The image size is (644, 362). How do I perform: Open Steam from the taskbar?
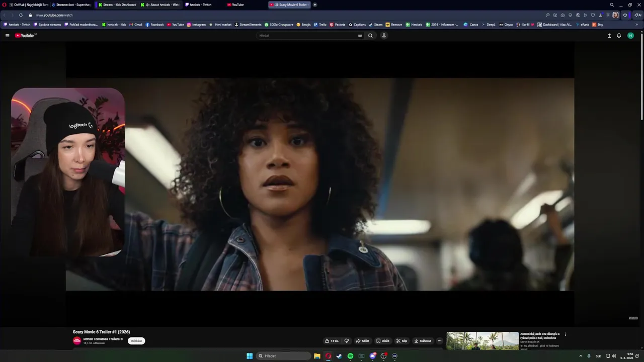pos(339,356)
